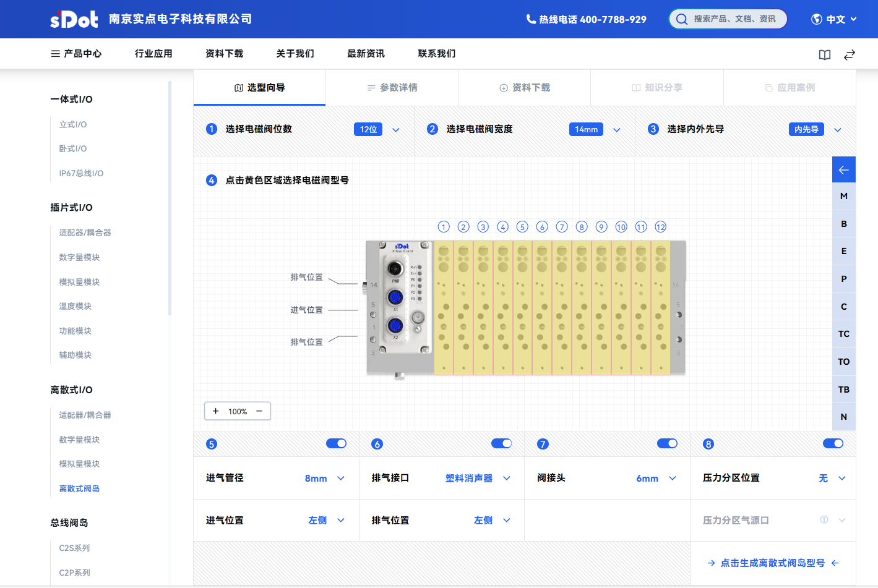The image size is (878, 588).
Task: Switch to the 参数详情 tab
Action: pyautogui.click(x=392, y=88)
